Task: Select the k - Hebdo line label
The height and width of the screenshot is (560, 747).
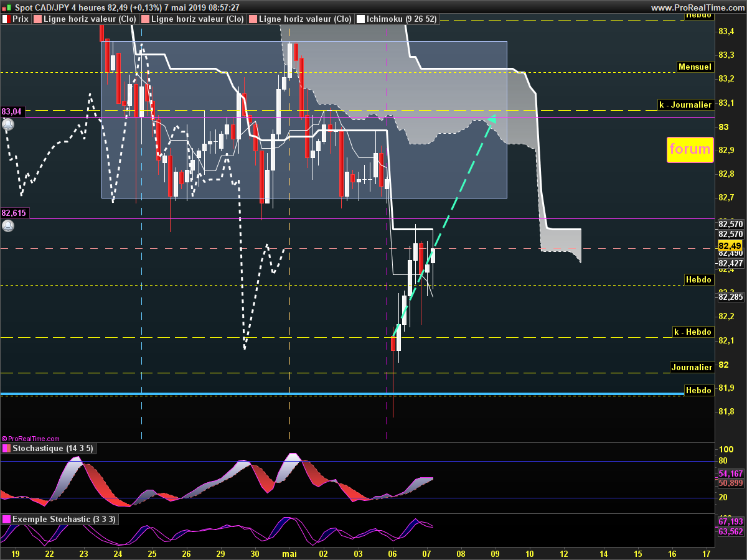Action: coord(693,332)
